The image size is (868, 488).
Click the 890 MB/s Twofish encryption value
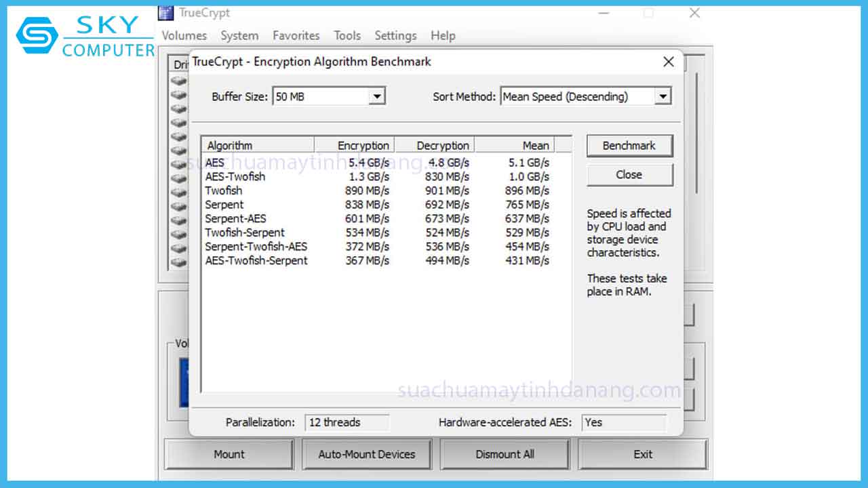(x=367, y=190)
